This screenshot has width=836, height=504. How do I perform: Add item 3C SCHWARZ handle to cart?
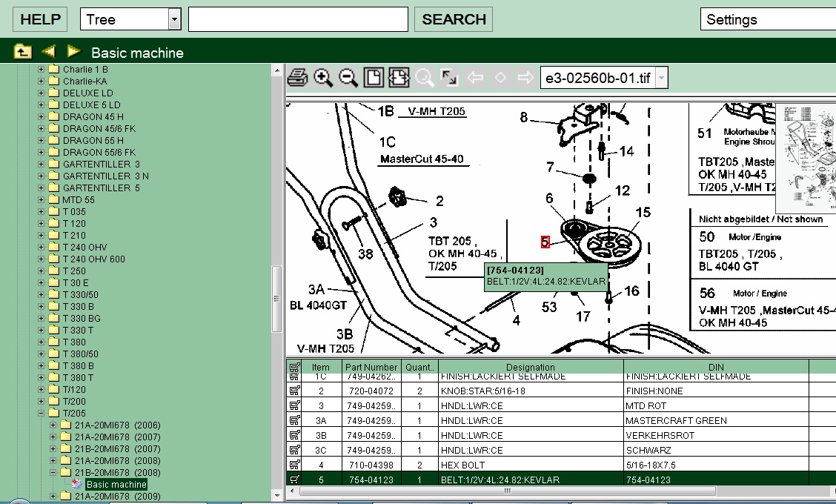click(294, 450)
